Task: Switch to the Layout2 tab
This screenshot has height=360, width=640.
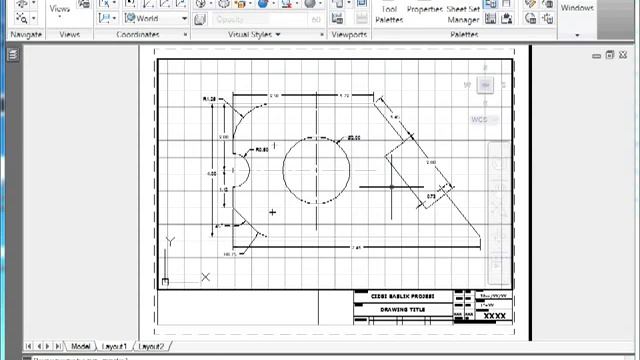Action: (151, 346)
